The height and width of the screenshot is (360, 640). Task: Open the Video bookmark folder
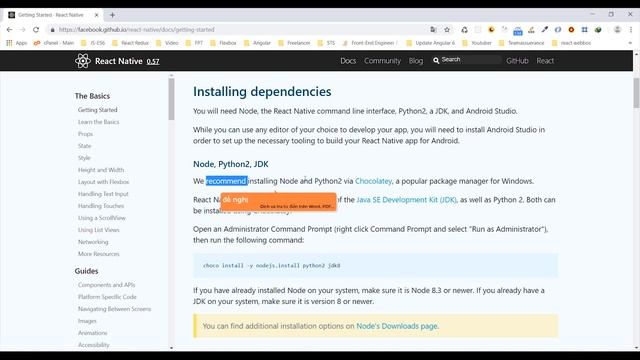pyautogui.click(x=167, y=43)
